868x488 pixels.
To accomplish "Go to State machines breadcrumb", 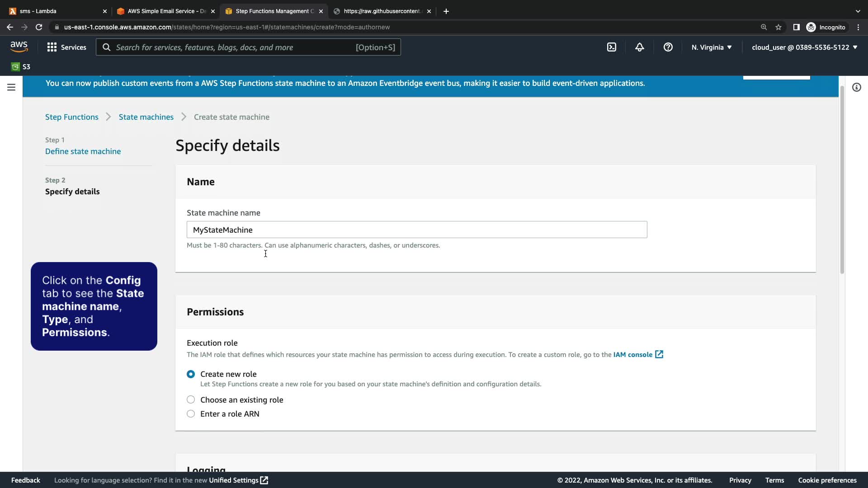I will [146, 117].
